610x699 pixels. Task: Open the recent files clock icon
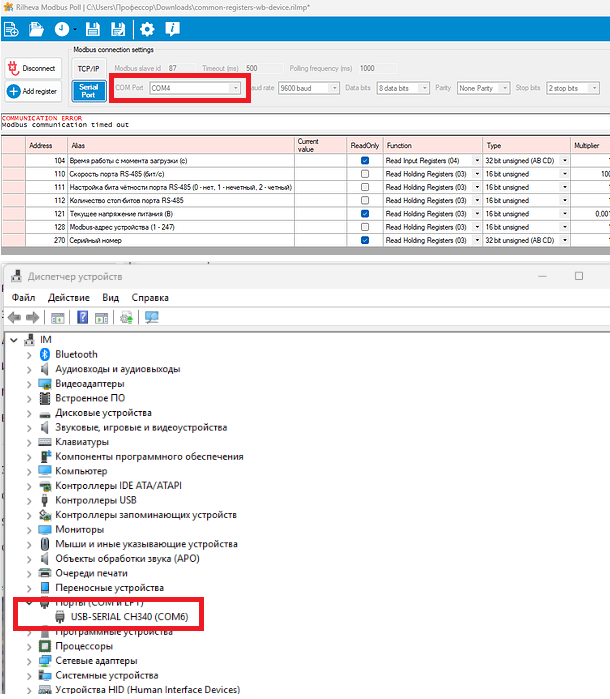coord(62,29)
